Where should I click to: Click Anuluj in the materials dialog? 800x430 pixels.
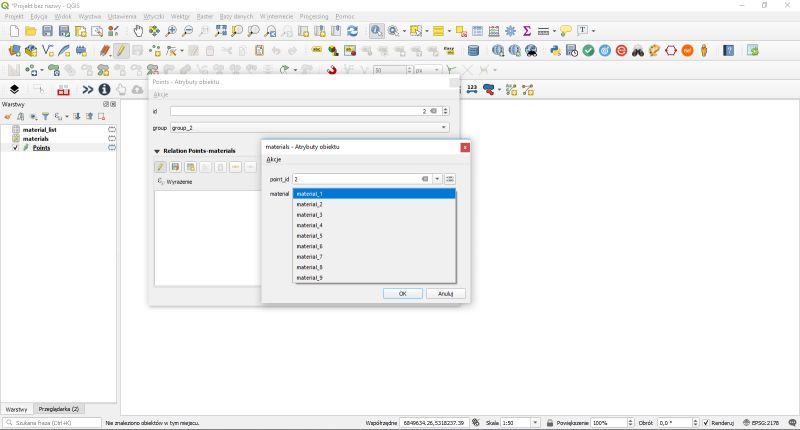(x=445, y=293)
